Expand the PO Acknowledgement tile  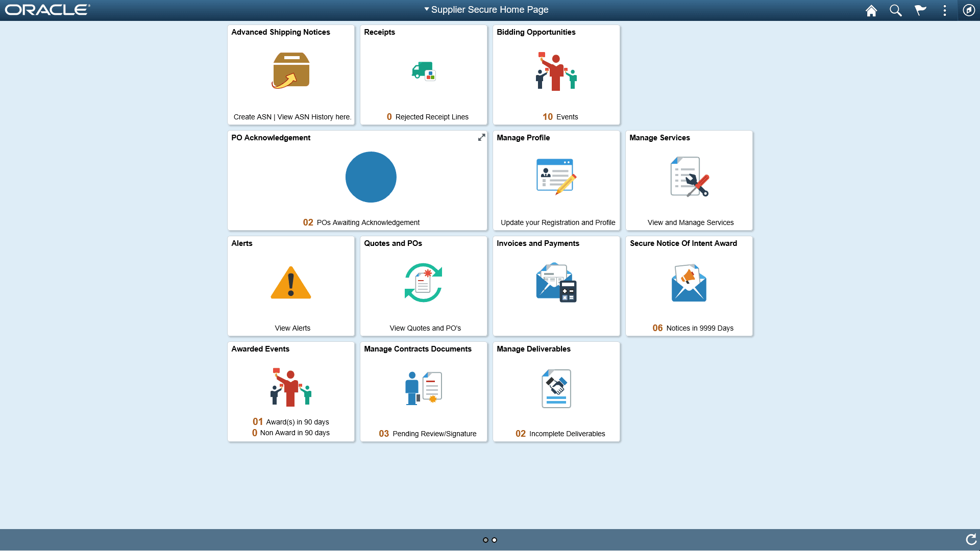[481, 137]
